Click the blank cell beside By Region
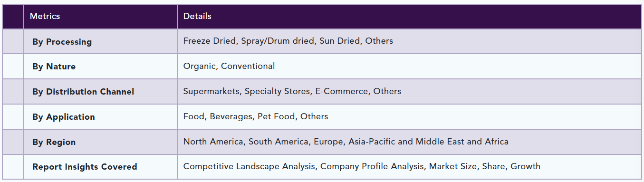 point(13,142)
